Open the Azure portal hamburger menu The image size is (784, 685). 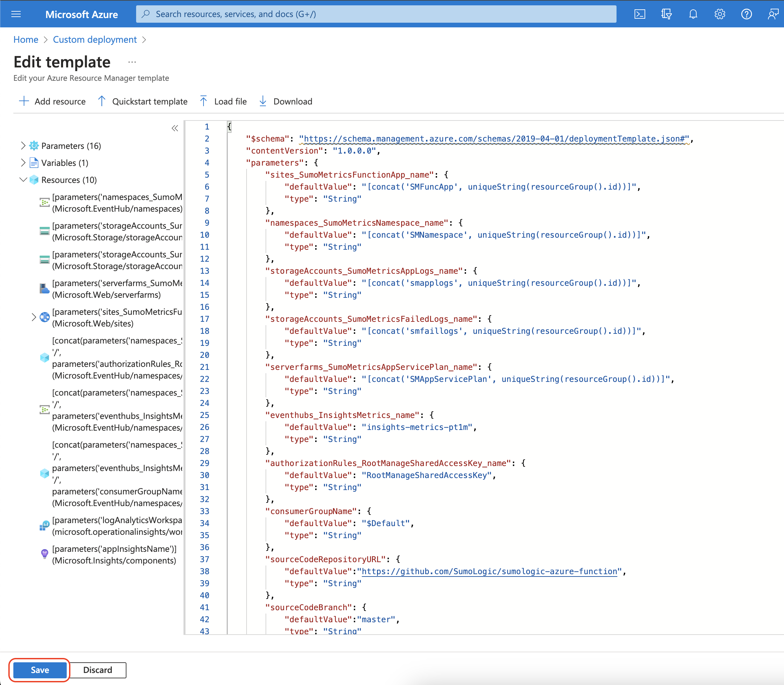coord(16,14)
